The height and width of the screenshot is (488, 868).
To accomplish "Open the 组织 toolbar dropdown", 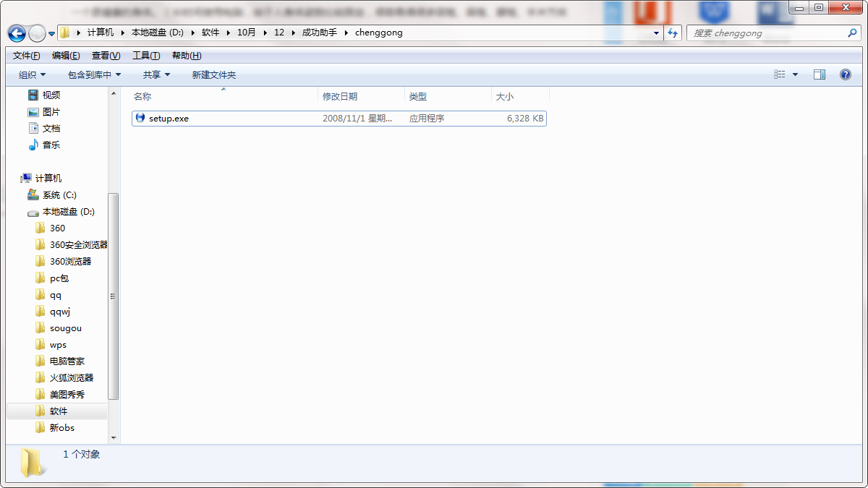I will tap(33, 74).
